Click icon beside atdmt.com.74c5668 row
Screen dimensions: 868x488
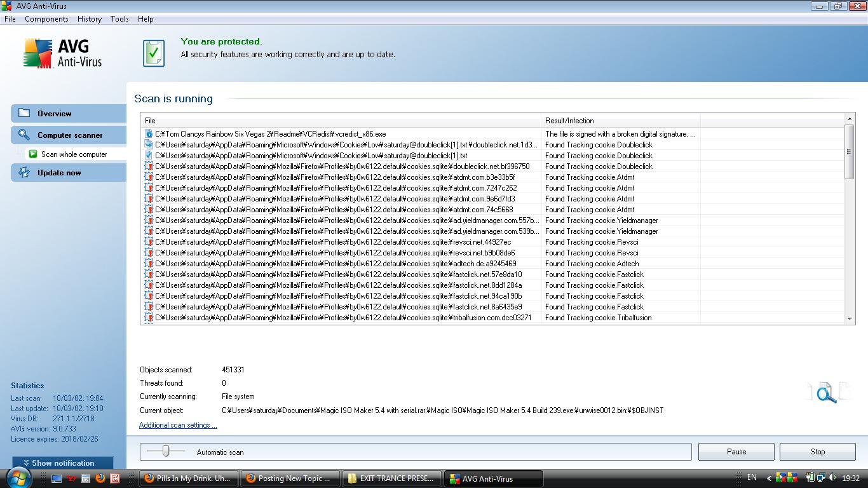[149, 210]
